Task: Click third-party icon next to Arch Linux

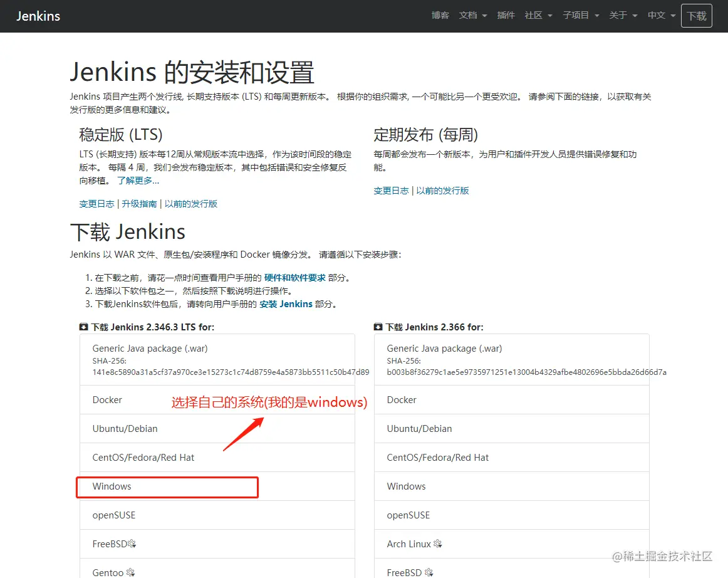Action: click(x=438, y=544)
